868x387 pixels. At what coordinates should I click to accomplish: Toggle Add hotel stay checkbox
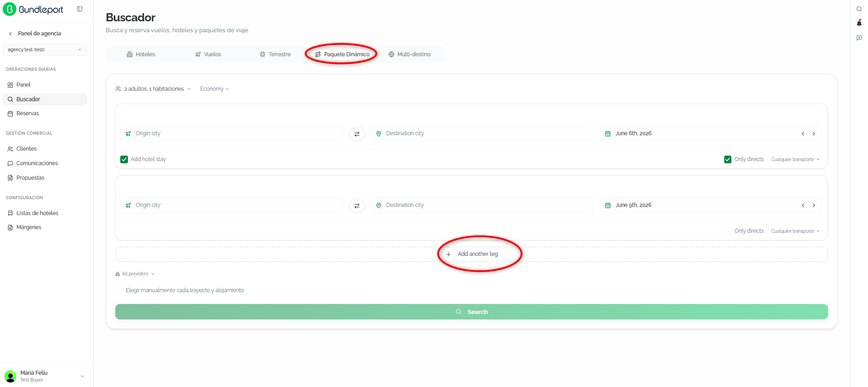(x=124, y=159)
